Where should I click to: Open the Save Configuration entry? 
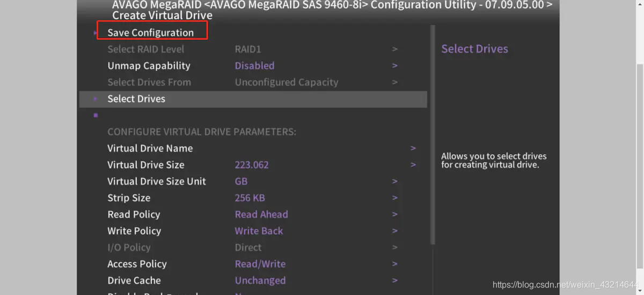tap(150, 33)
